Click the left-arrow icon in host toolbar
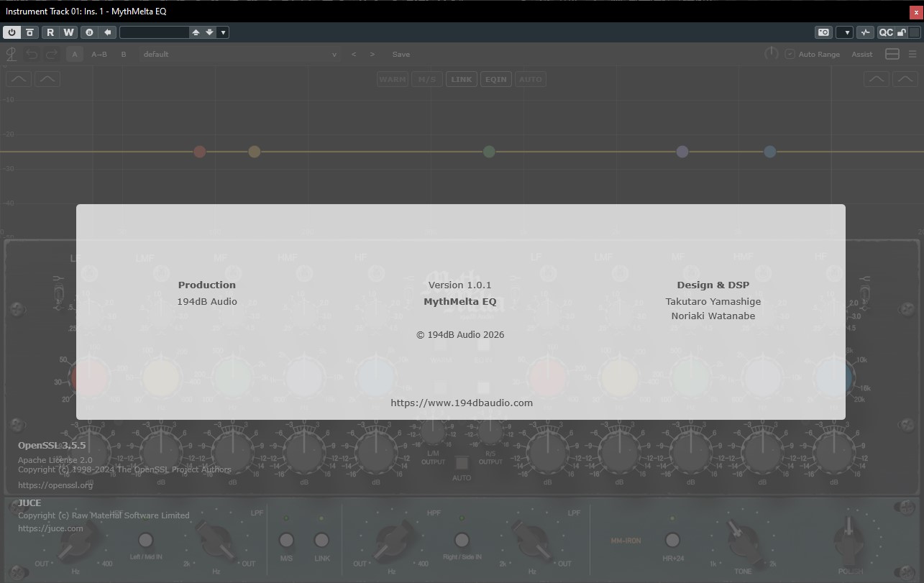This screenshot has width=924, height=583. (x=107, y=32)
